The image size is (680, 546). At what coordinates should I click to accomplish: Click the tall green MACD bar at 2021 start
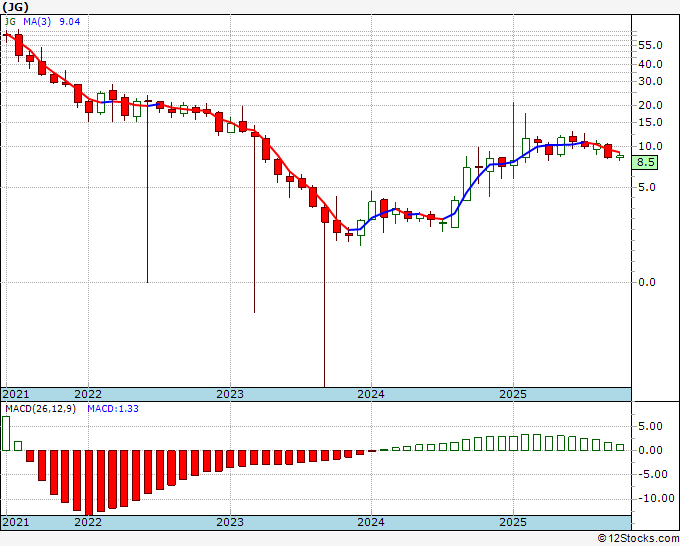click(6, 433)
